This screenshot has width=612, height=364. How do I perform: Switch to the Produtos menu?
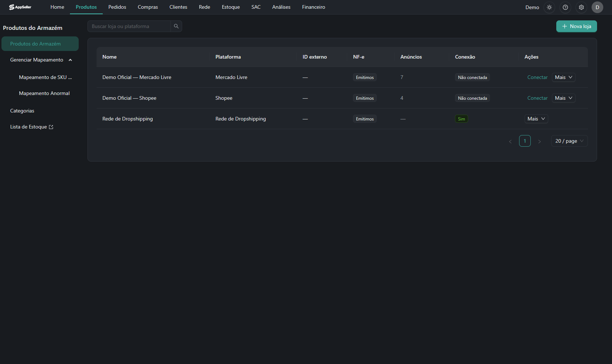(86, 7)
